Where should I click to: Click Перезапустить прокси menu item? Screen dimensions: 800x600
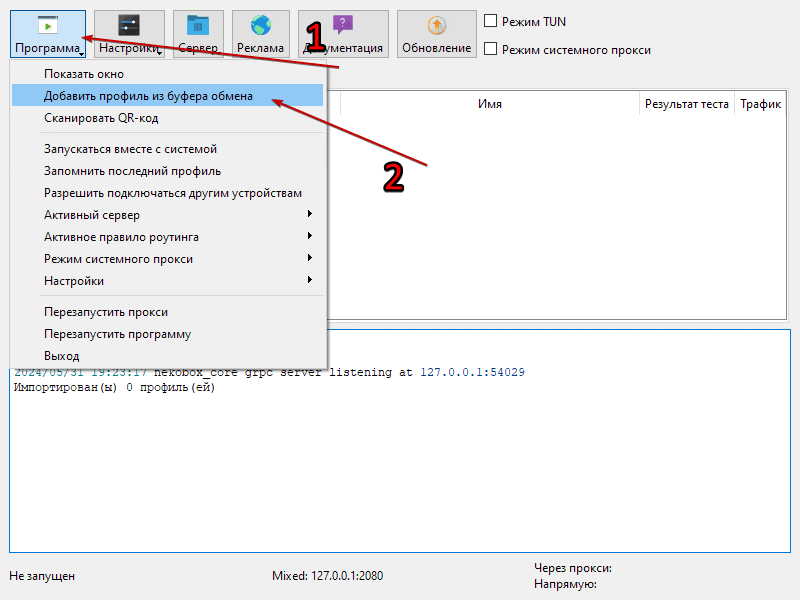coord(106,312)
